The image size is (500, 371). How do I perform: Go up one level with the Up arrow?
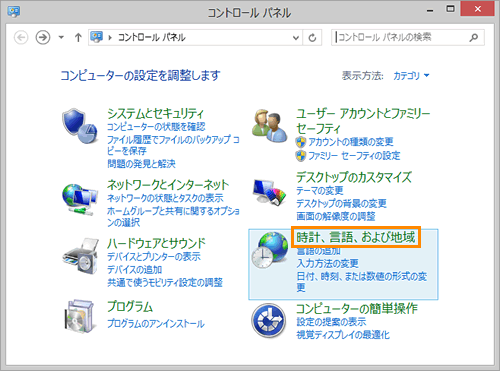coord(78,37)
